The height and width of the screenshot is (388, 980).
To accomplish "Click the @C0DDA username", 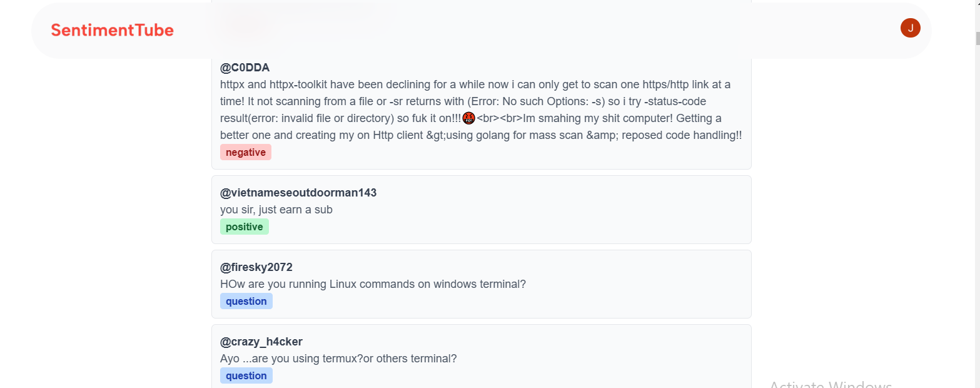I will pyautogui.click(x=245, y=68).
